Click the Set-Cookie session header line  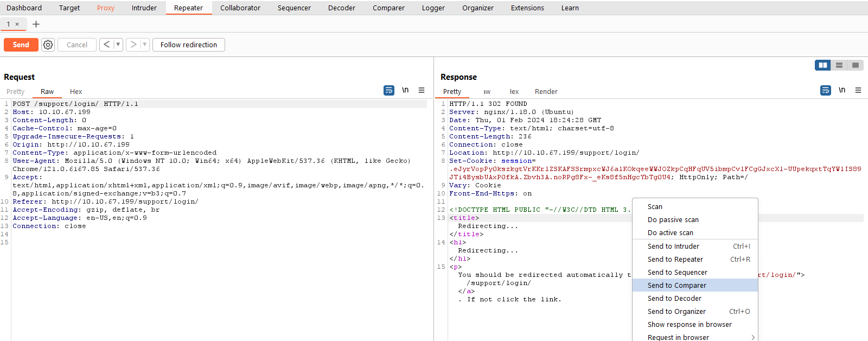coord(655,169)
